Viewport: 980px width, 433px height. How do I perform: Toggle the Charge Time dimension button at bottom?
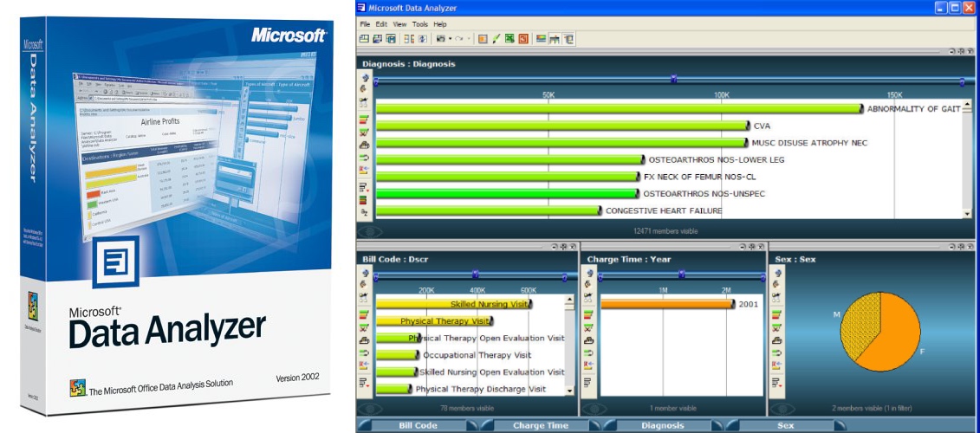coord(540,425)
